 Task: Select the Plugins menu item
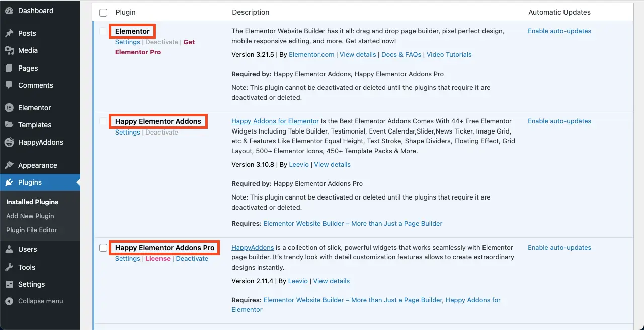[40, 182]
